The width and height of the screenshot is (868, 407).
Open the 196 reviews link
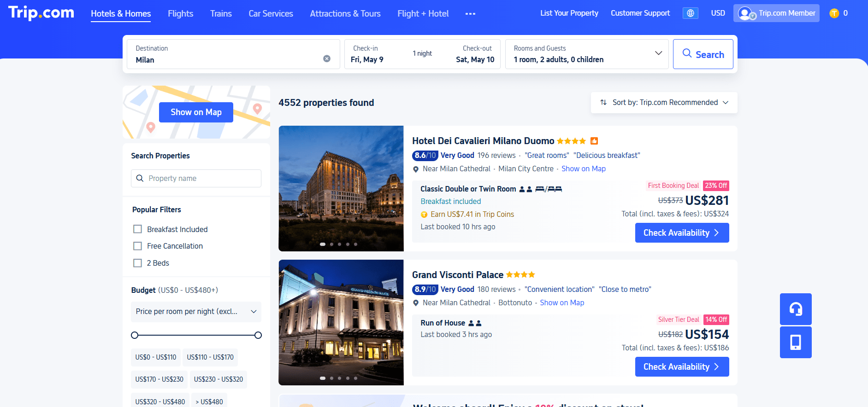[496, 156]
